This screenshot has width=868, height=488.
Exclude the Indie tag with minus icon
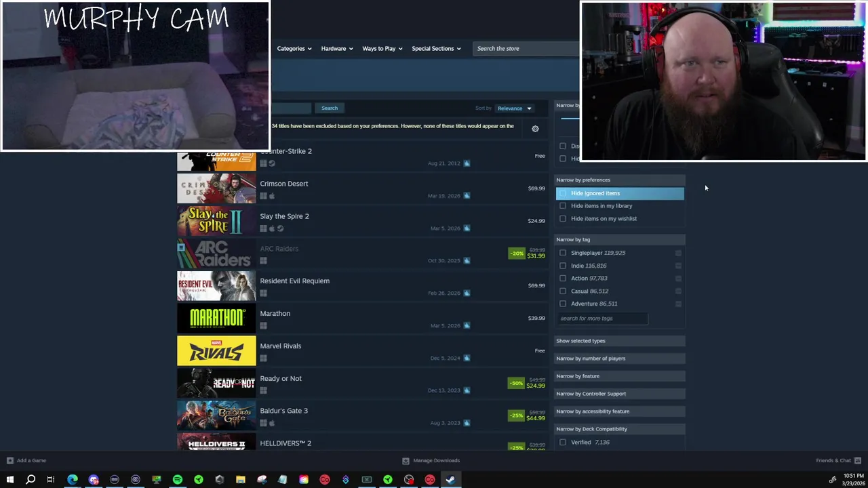(x=678, y=266)
